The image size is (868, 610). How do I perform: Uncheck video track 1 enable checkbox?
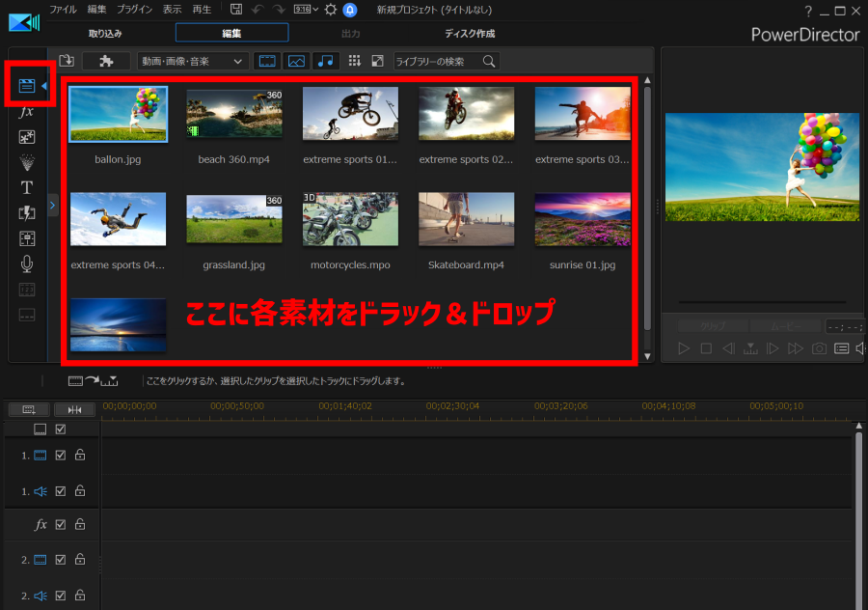[61, 455]
